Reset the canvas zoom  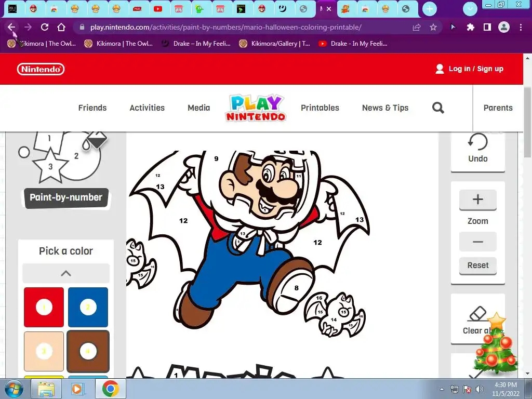tap(478, 265)
